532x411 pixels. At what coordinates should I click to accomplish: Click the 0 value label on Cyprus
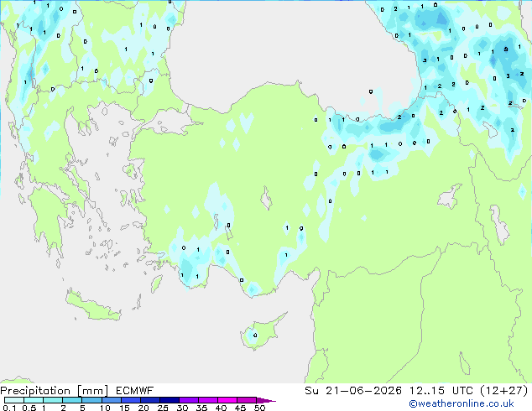pos(255,336)
